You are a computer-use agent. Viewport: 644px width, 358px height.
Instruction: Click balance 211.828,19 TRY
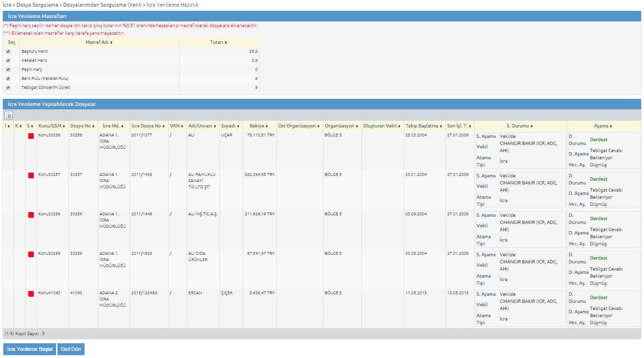[x=260, y=214]
